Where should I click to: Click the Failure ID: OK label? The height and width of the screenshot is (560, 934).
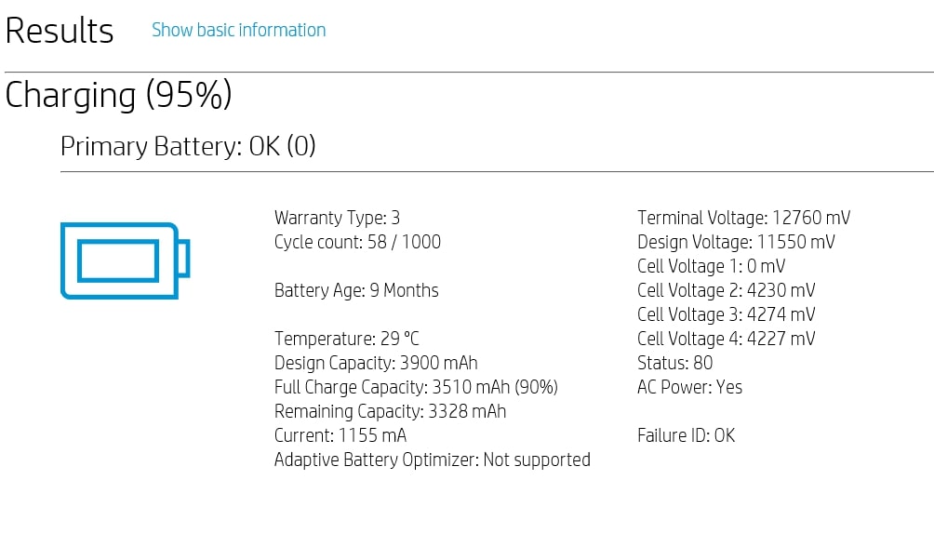point(686,435)
